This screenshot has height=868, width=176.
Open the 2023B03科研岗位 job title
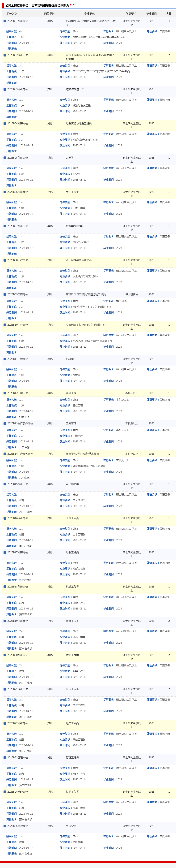(x=17, y=89)
